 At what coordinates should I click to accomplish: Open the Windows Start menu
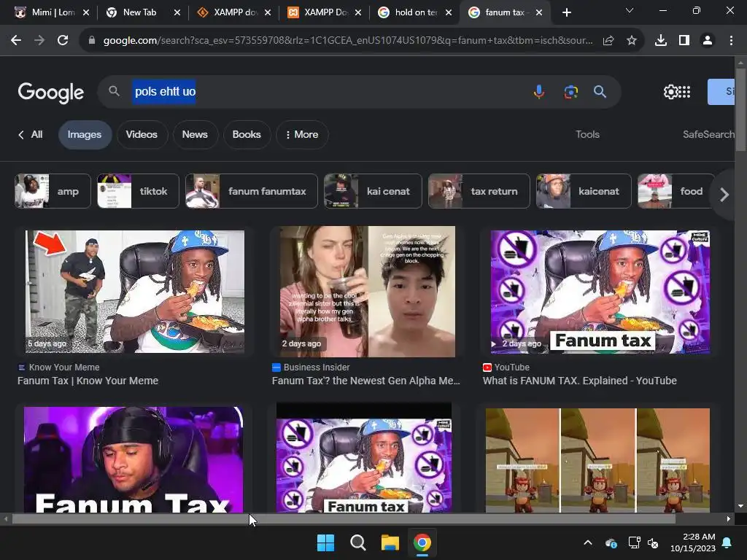click(326, 542)
